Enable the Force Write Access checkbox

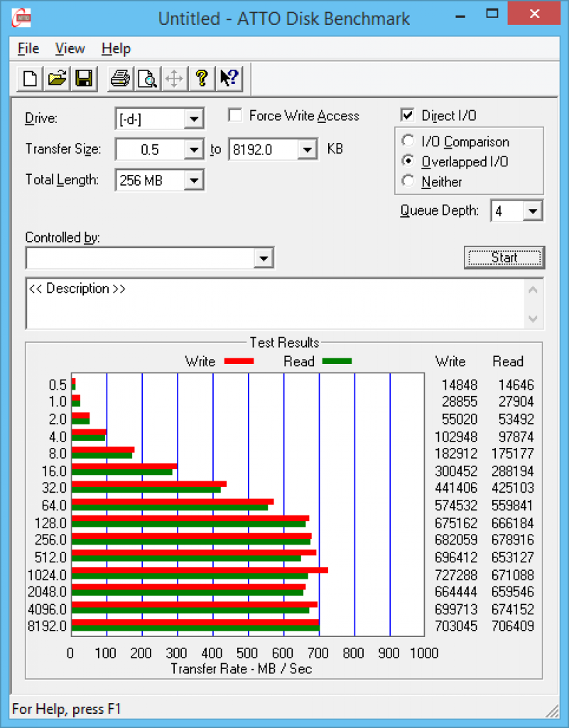pos(235,115)
